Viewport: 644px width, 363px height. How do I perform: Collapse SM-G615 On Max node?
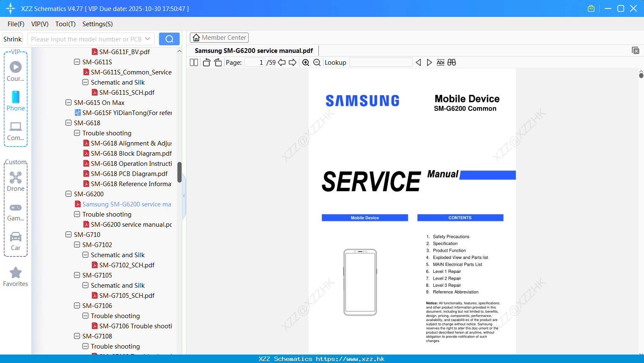pyautogui.click(x=69, y=102)
